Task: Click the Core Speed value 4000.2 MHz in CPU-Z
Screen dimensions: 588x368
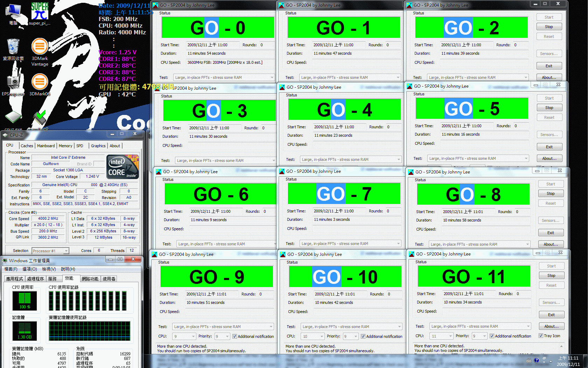Action: 48,219
